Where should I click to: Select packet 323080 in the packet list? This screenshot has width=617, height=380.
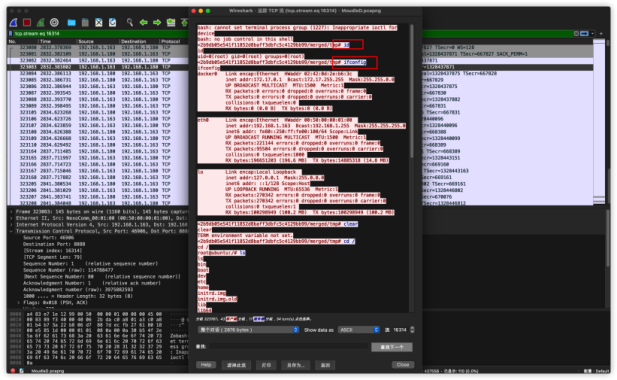pos(98,48)
